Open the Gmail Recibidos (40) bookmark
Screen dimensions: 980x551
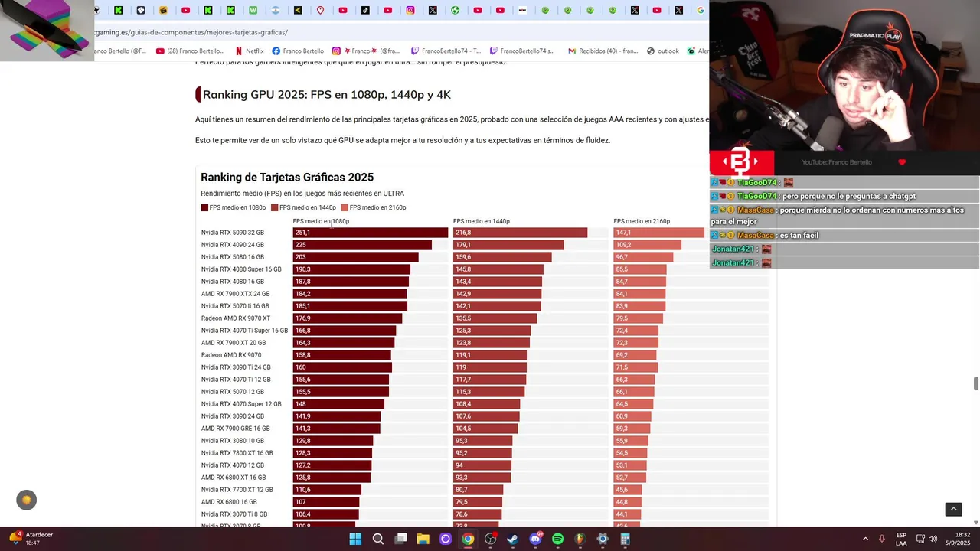coord(603,51)
